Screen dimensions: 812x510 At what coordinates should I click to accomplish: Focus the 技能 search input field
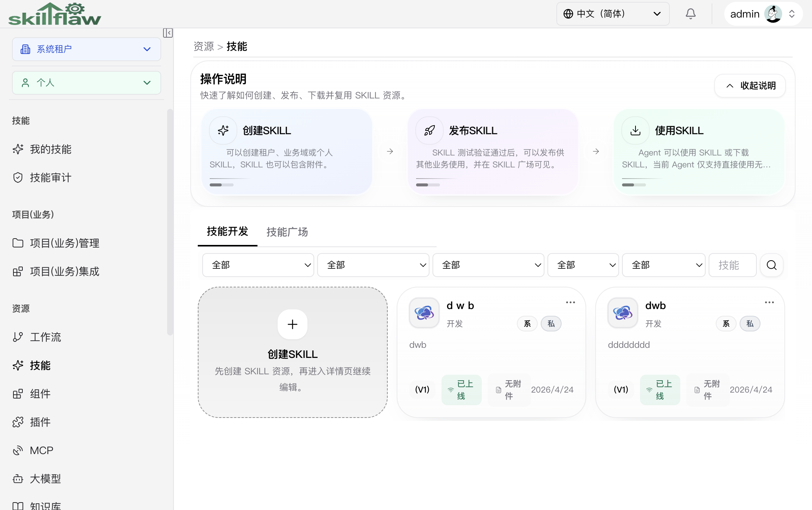(x=732, y=265)
